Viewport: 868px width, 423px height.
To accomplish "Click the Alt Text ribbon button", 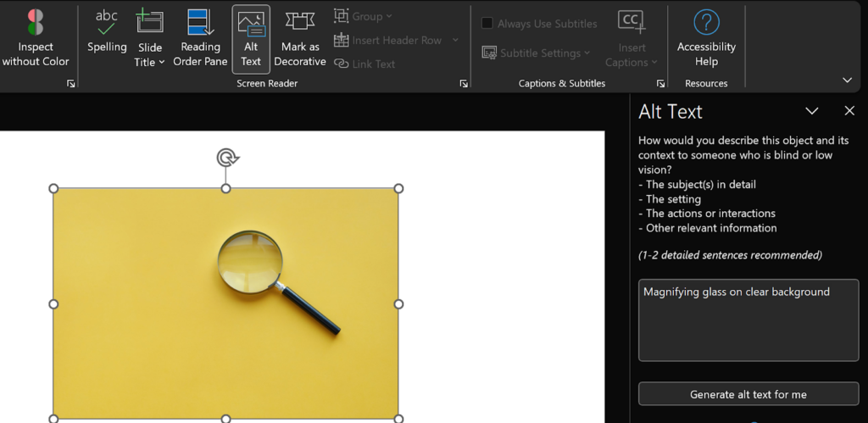I will tap(251, 38).
